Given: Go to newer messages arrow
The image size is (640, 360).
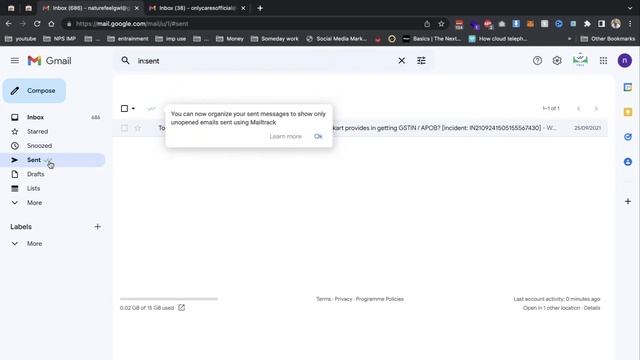Looking at the screenshot, I should click(578, 109).
